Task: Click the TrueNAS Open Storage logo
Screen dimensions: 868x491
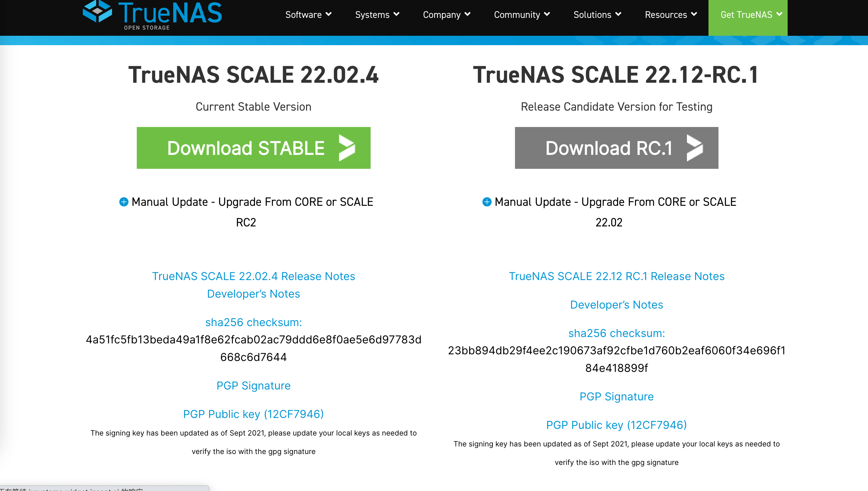Action: (153, 15)
